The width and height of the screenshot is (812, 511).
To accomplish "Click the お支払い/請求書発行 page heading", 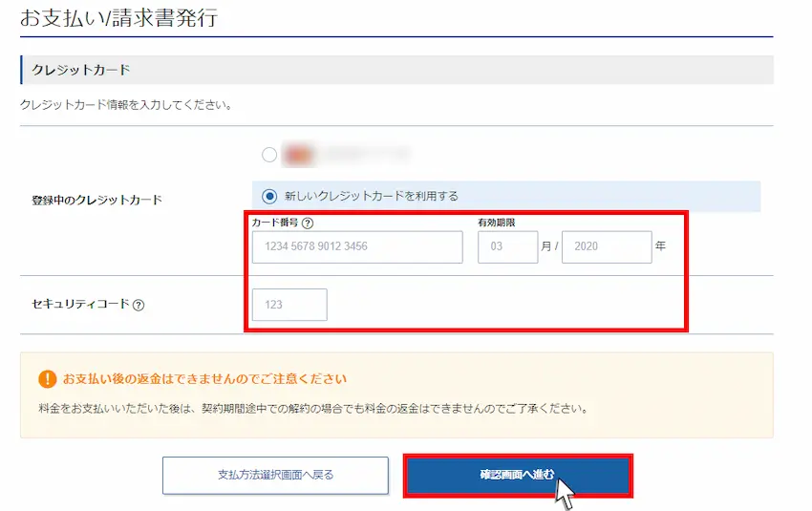I will [119, 17].
